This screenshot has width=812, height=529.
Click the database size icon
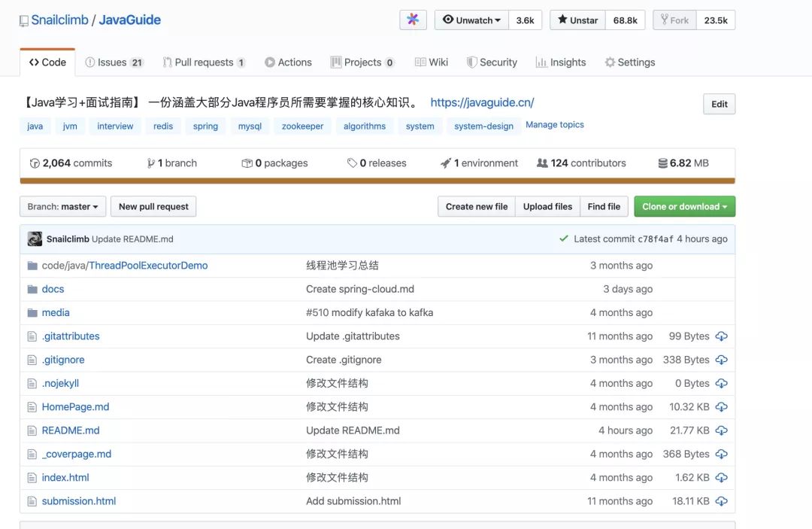tap(662, 163)
